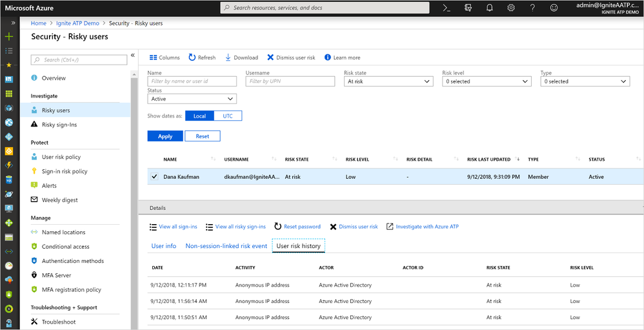Open Cloud Shell from the top bar
The image size is (644, 330).
pyautogui.click(x=446, y=8)
